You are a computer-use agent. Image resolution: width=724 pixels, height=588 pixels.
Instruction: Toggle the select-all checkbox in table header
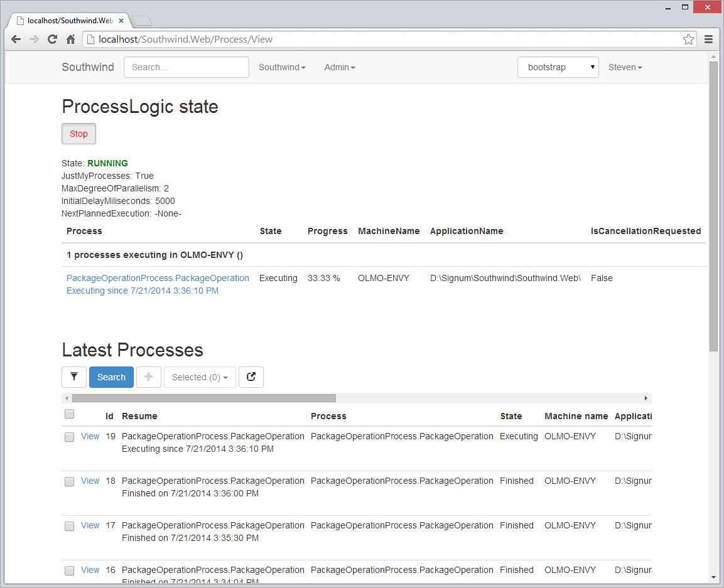tap(70, 414)
